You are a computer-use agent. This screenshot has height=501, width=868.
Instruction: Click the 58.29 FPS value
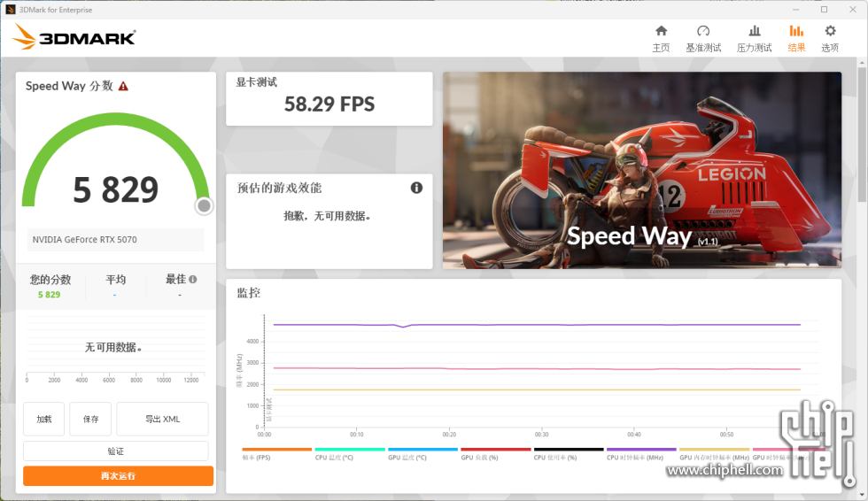click(x=329, y=104)
